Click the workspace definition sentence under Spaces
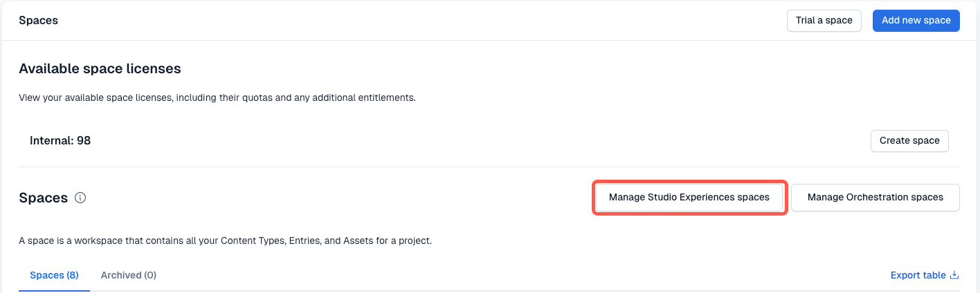 [x=226, y=241]
